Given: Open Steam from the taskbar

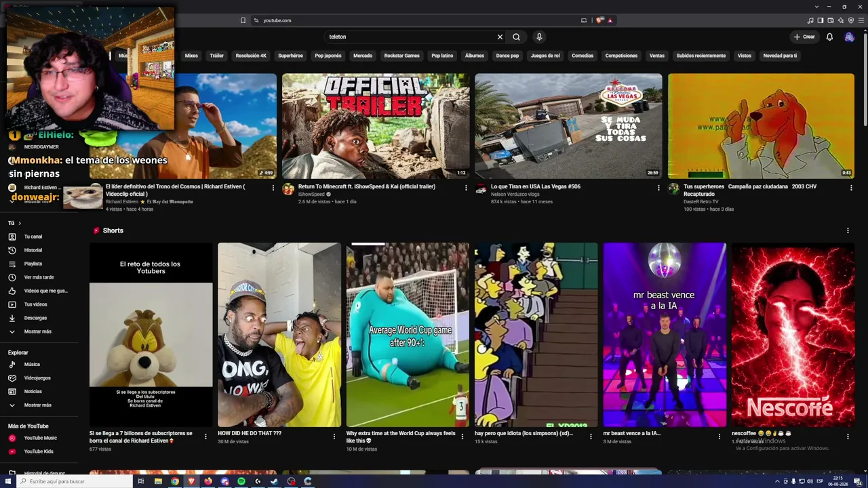Looking at the screenshot, I should click(x=275, y=481).
